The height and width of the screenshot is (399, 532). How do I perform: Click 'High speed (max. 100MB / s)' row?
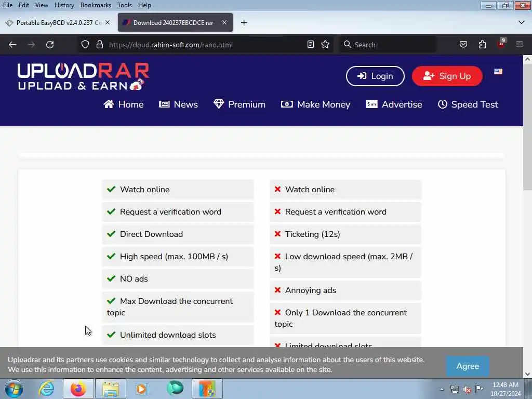pos(178,257)
